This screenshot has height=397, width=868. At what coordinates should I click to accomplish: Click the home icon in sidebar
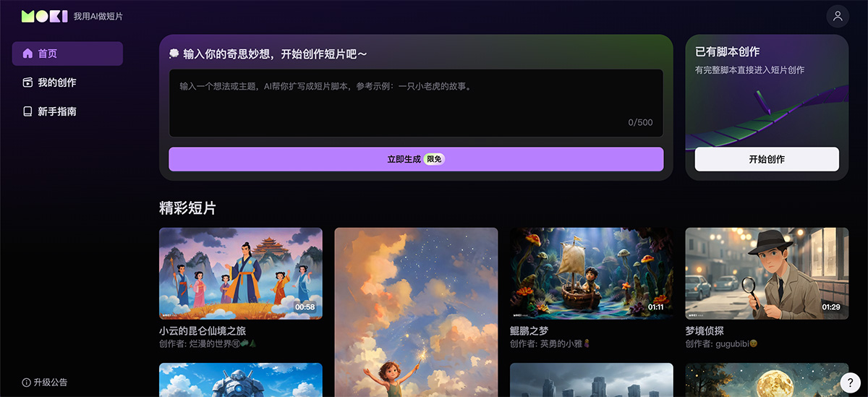27,54
